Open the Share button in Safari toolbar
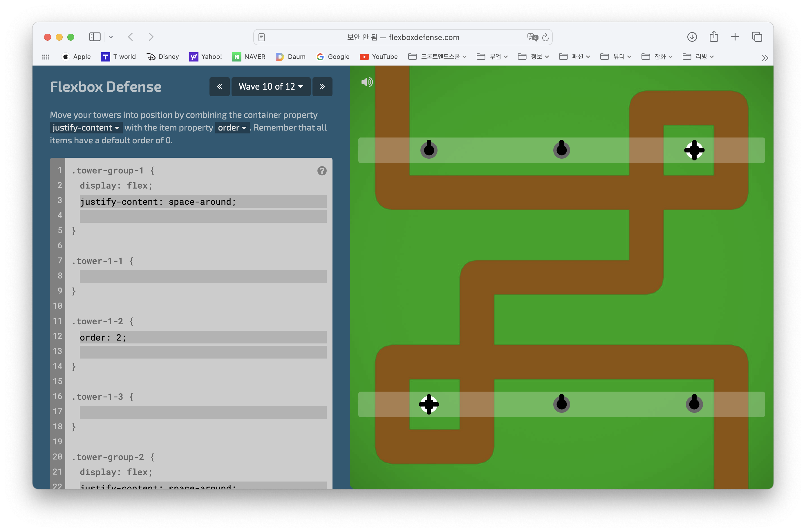The height and width of the screenshot is (532, 806). click(713, 37)
